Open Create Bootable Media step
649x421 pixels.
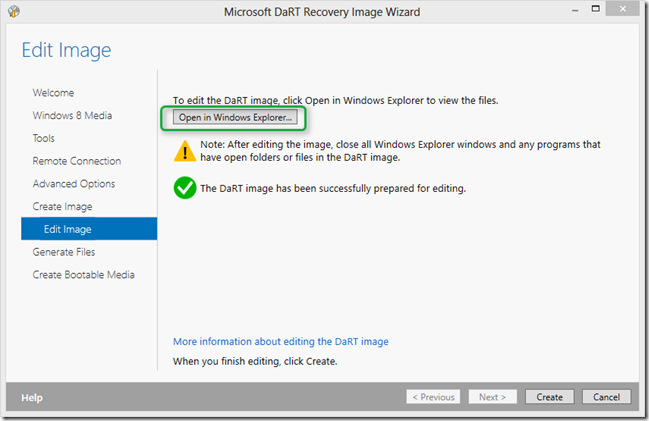(x=84, y=275)
